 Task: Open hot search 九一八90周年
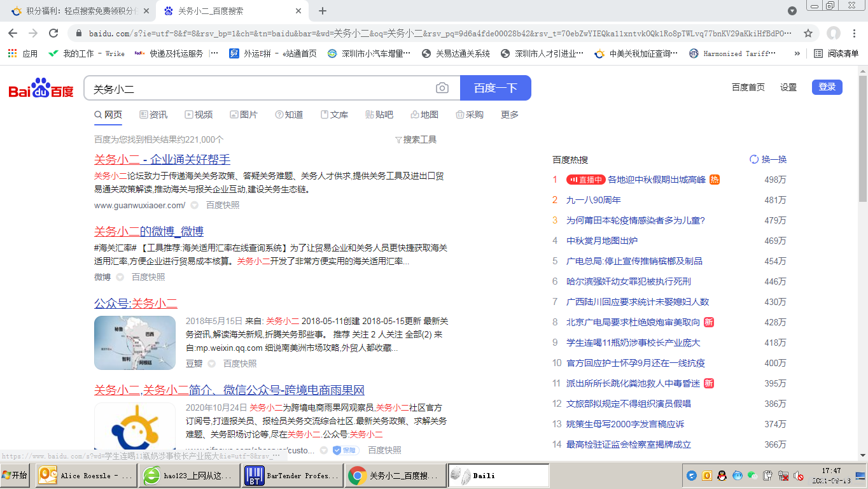(594, 200)
